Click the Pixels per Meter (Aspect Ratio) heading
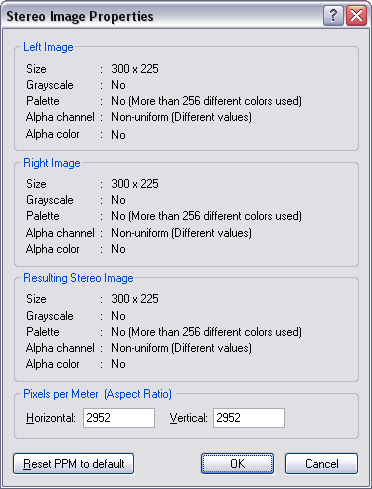This screenshot has width=372, height=489. pos(97,394)
